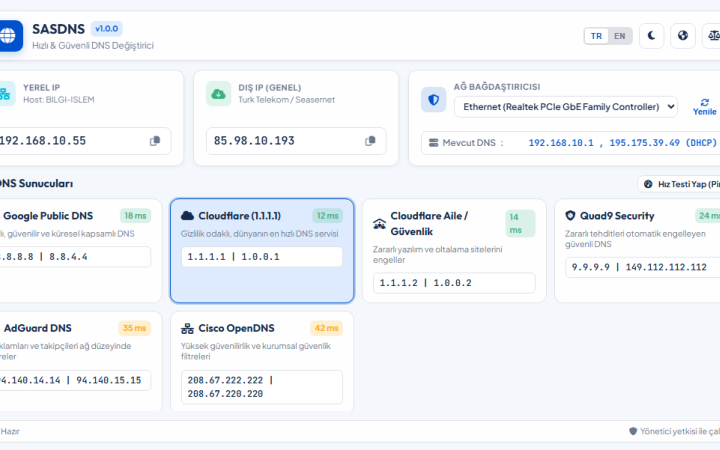Image resolution: width=720 pixels, height=450 pixels.
Task: Click the Turk Telekom / Seasernet label
Action: (x=287, y=100)
